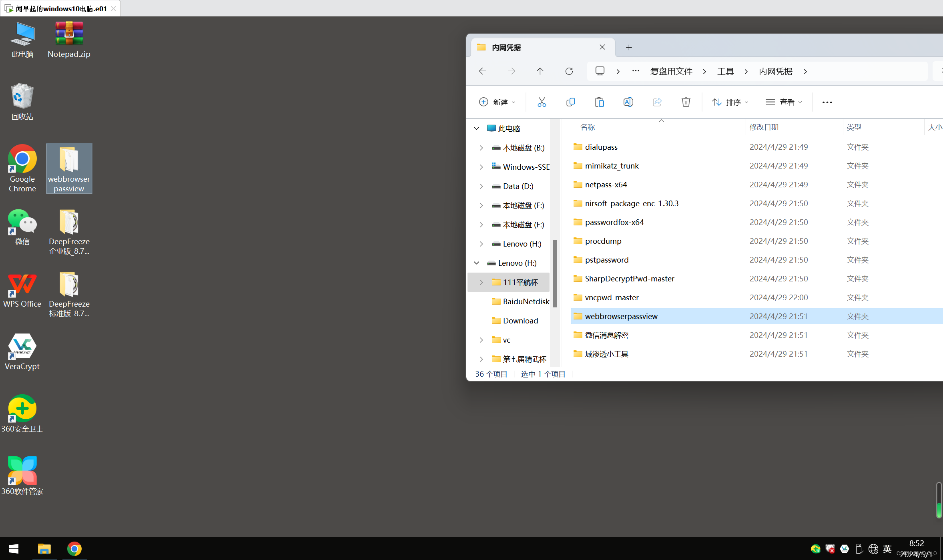943x560 pixels.
Task: Click the Paste clipboard icon
Action: click(x=599, y=102)
